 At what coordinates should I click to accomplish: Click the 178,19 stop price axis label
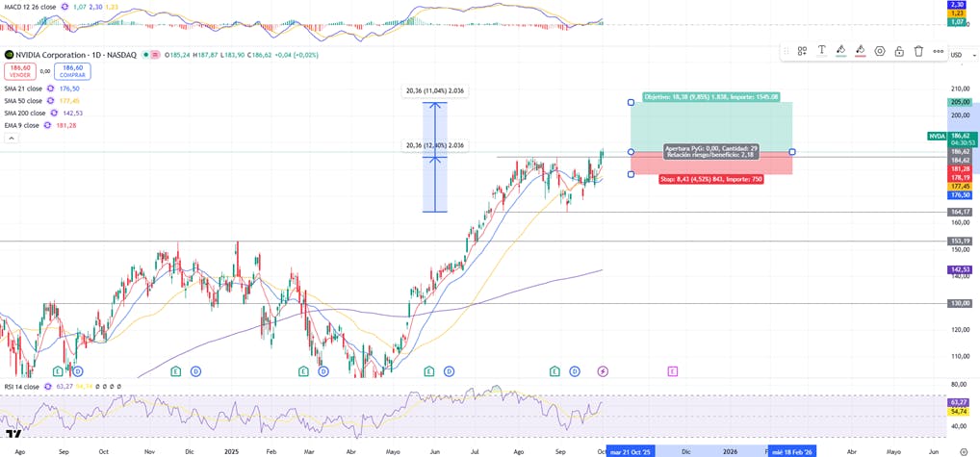pyautogui.click(x=961, y=177)
